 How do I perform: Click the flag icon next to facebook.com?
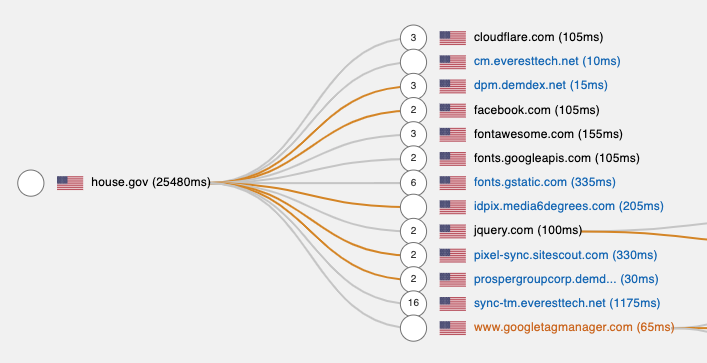[453, 110]
